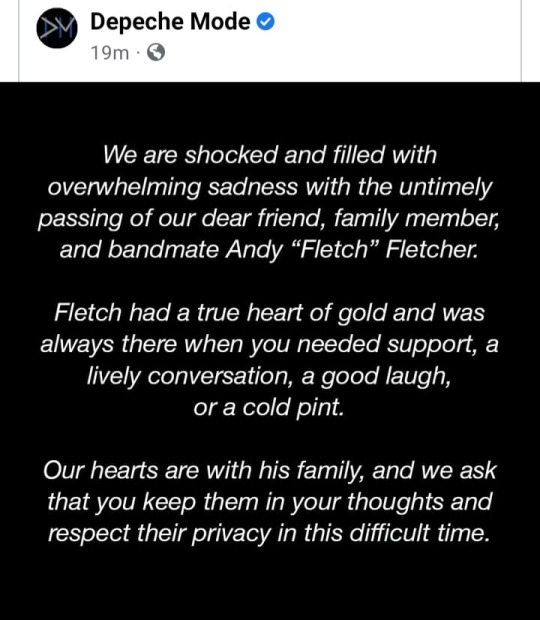Click "Fletch had a true heart of gold" line
This screenshot has width=540, height=620.
(x=270, y=312)
